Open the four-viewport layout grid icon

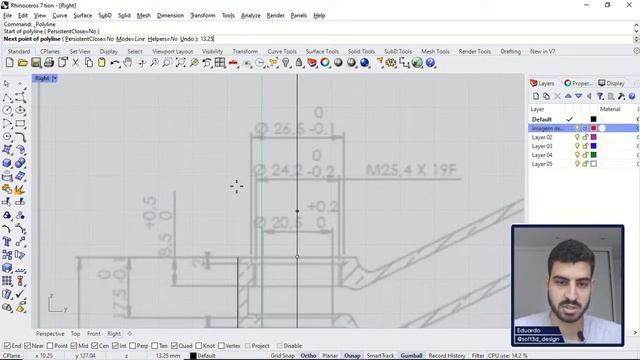click(x=220, y=63)
